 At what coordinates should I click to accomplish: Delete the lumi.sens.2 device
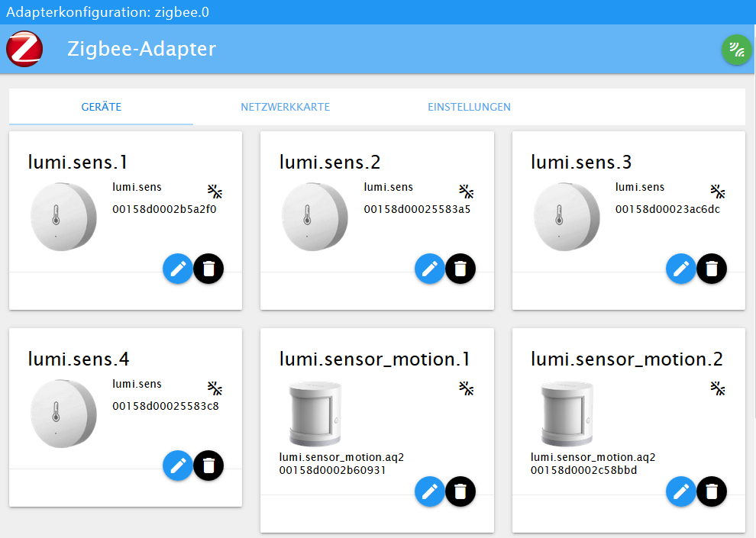[x=460, y=269]
